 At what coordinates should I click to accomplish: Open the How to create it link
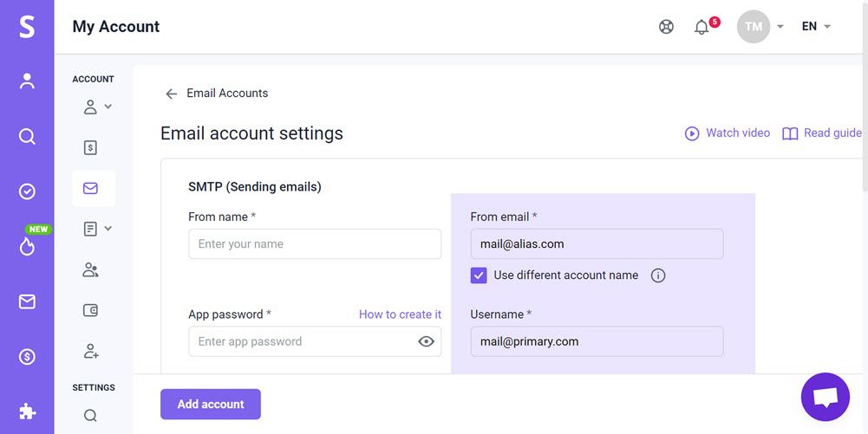[400, 314]
